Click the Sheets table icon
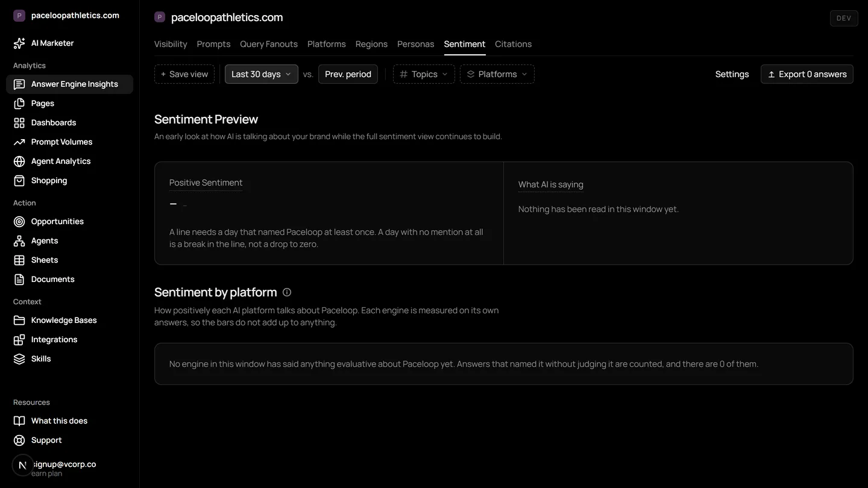 pyautogui.click(x=19, y=260)
